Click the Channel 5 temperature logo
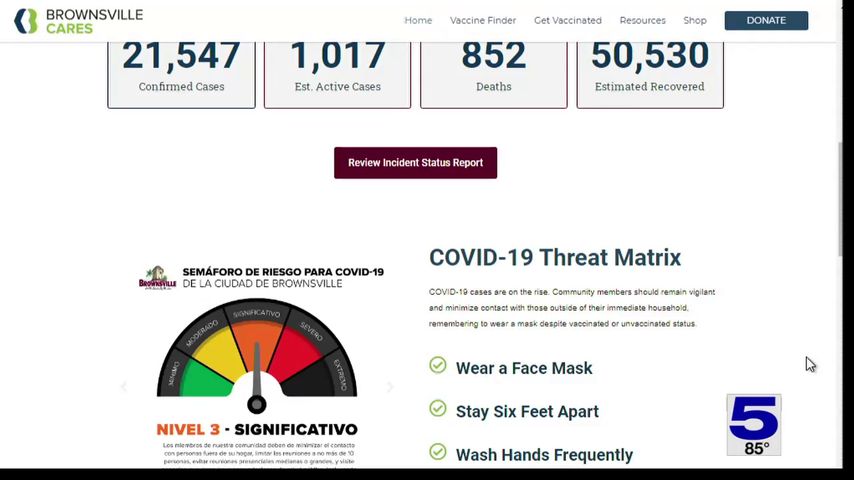The image size is (854, 480). point(754,425)
